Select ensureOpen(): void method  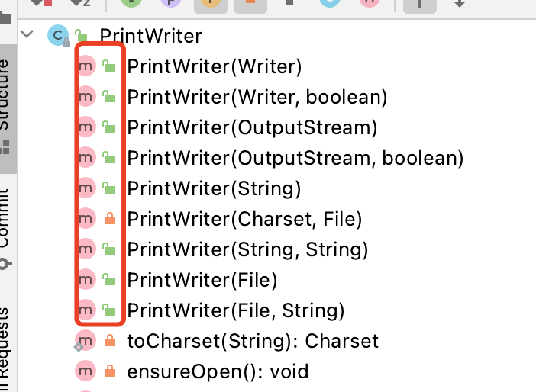point(218,371)
